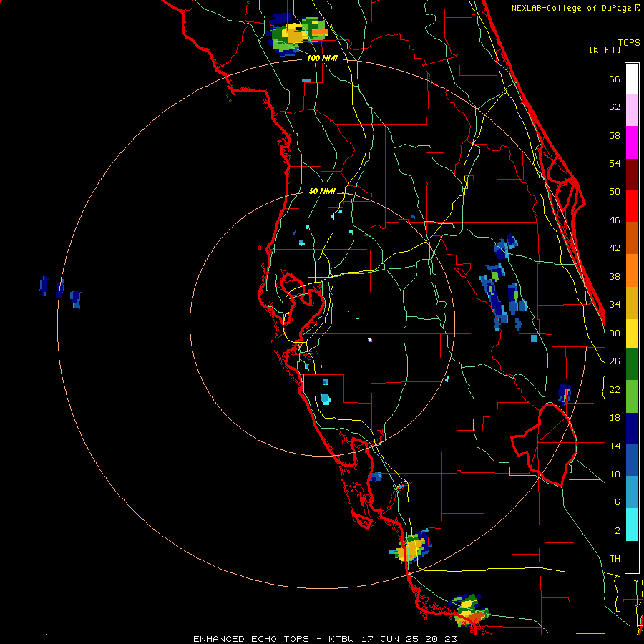The height and width of the screenshot is (644, 644).
Task: Click the 30 value on the scale
Action: coord(615,333)
